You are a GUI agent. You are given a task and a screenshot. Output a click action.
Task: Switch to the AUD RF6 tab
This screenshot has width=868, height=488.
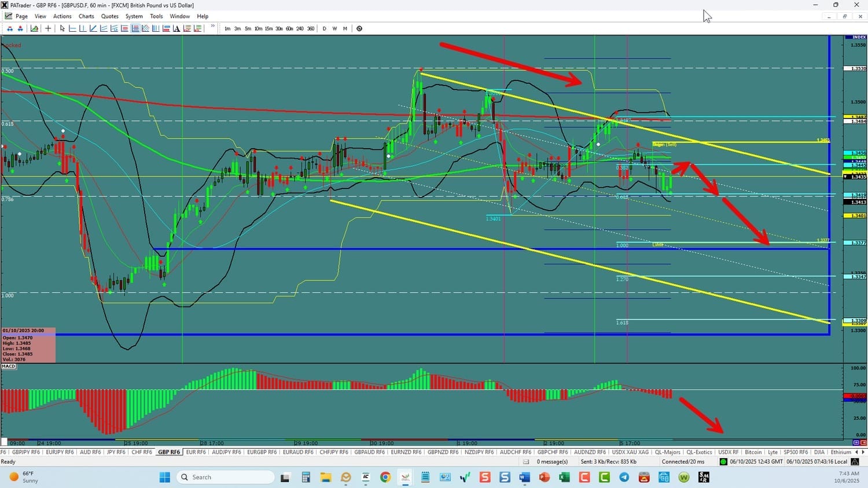(90, 452)
